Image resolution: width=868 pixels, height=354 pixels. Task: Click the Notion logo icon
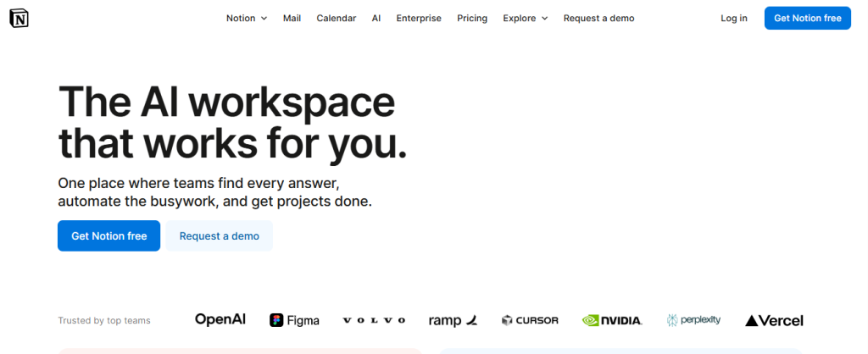(19, 19)
